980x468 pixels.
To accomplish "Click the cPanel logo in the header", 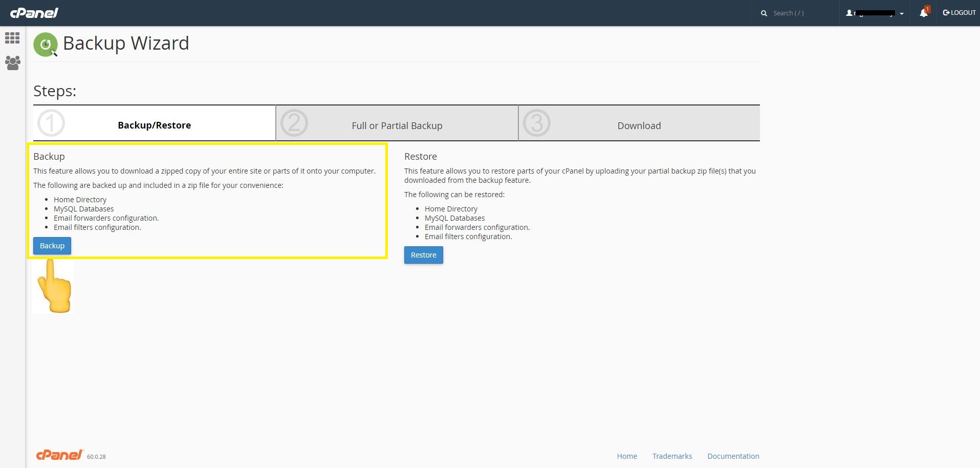I will coord(34,13).
